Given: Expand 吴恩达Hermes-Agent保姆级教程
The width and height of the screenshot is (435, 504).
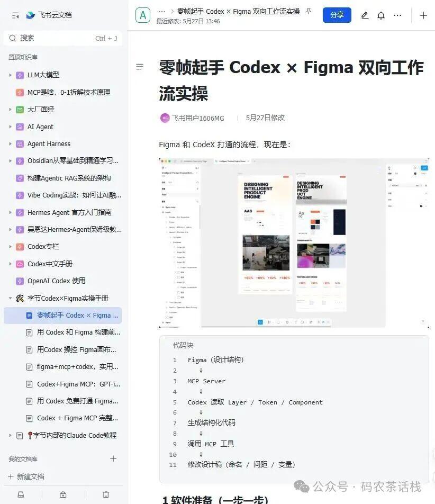Looking at the screenshot, I should pyautogui.click(x=10, y=230).
